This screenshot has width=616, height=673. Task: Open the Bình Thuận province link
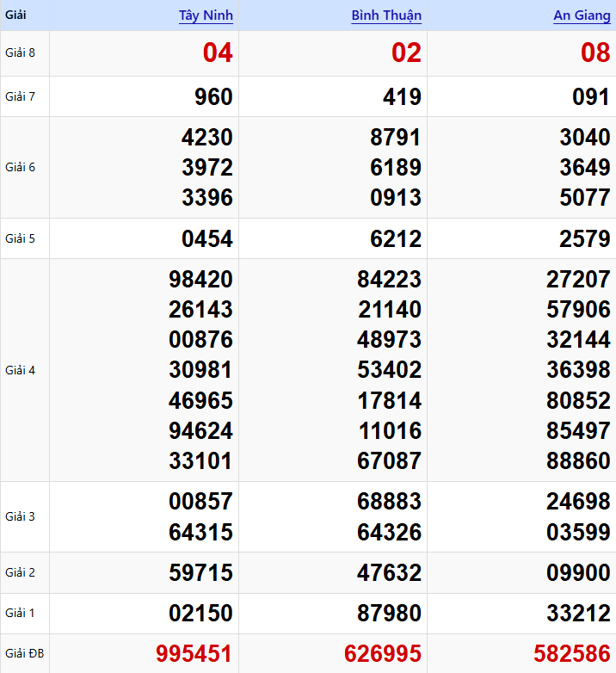point(386,15)
